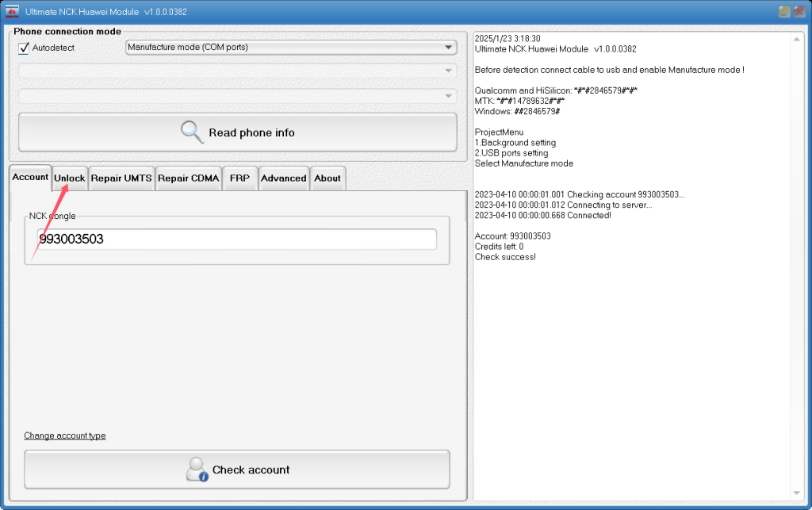Click the 'Account: 993003503' log line

pos(513,236)
